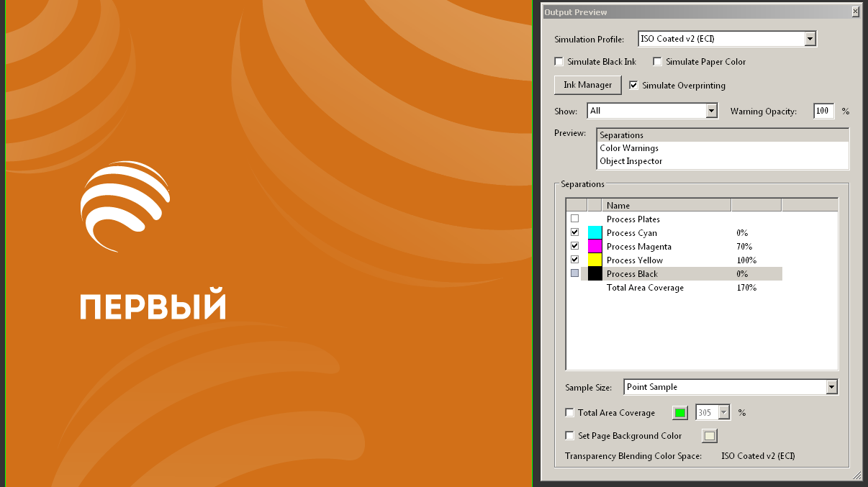Click the Process Yellow 100% value

[x=746, y=260]
